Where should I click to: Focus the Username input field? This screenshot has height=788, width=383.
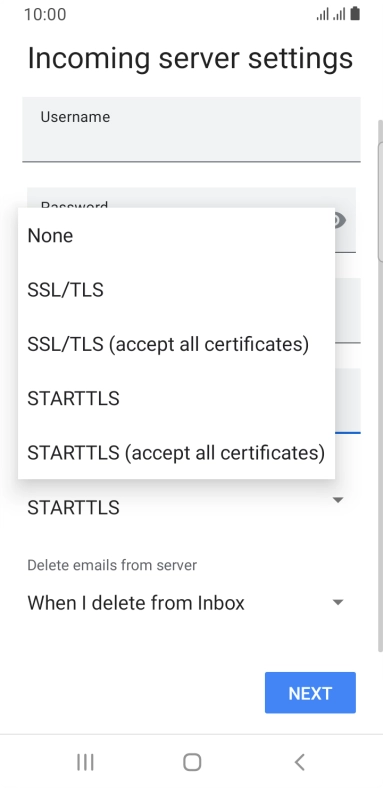(x=192, y=129)
